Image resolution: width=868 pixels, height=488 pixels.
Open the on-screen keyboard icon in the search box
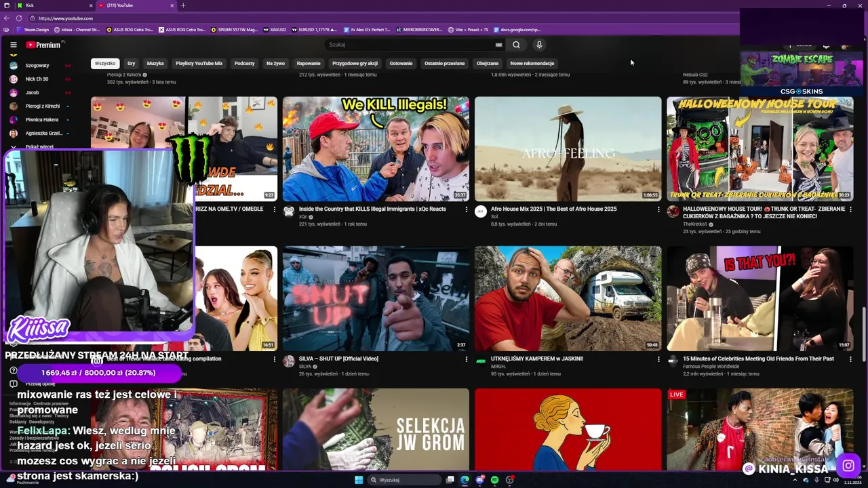[x=498, y=45]
